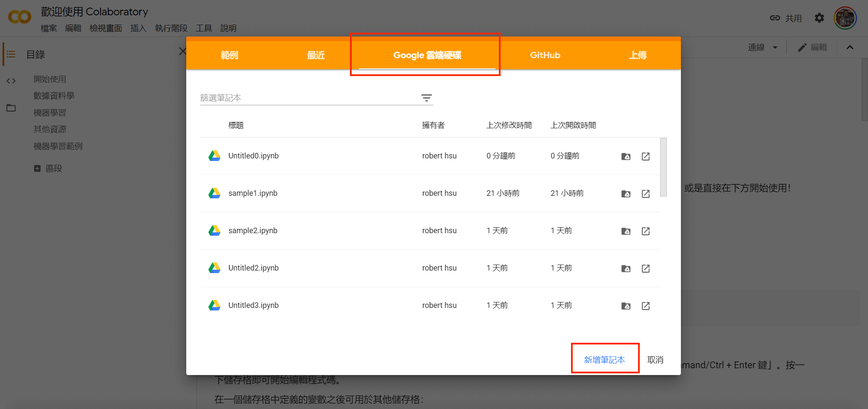Open the 檔案 menu
This screenshot has height=409, width=868.
(x=49, y=28)
